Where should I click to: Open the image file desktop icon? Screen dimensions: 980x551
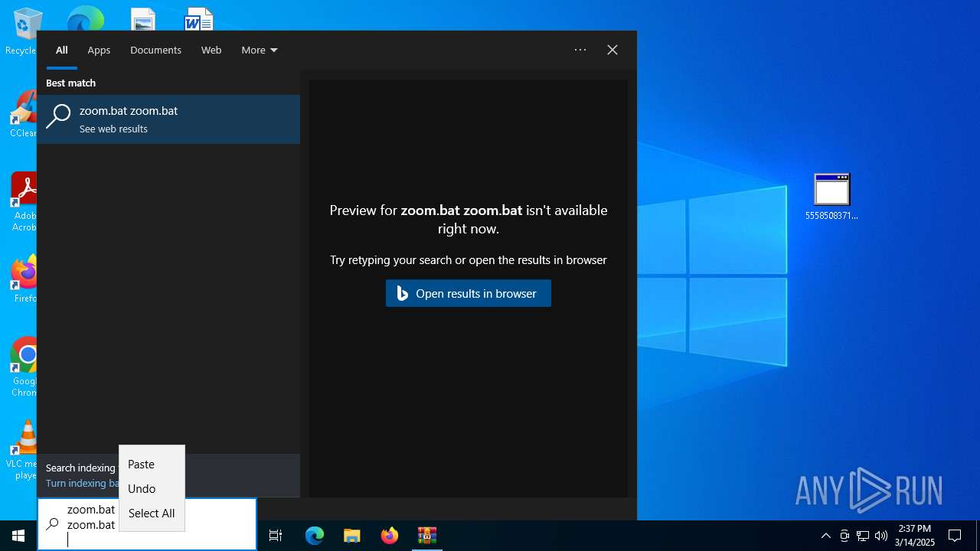(142, 19)
